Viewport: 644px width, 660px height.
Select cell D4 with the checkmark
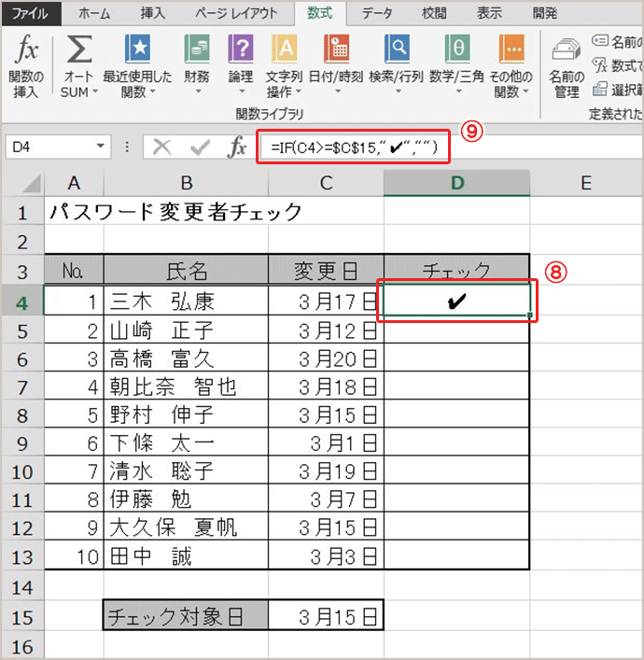click(456, 300)
